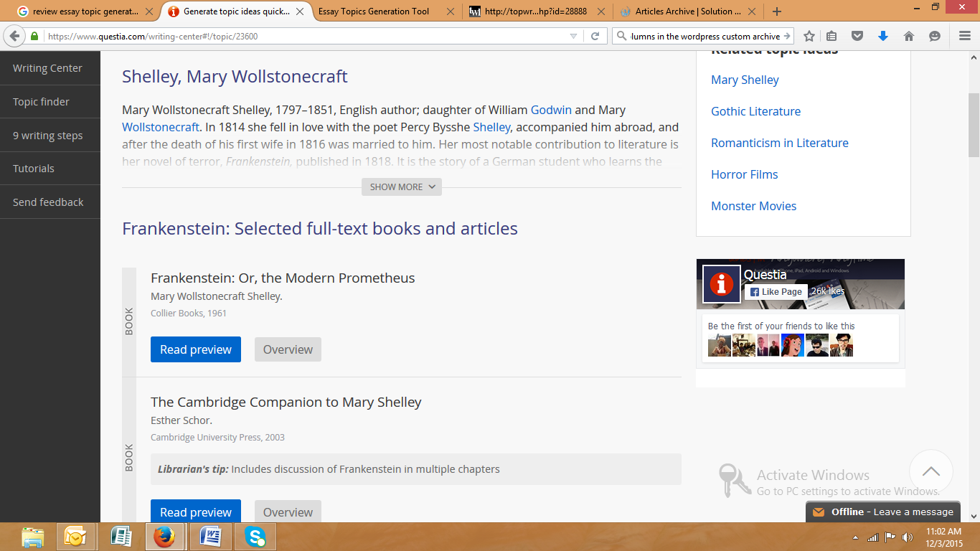This screenshot has width=980, height=551.
Task: Launch Skype from the taskbar
Action: point(255,537)
